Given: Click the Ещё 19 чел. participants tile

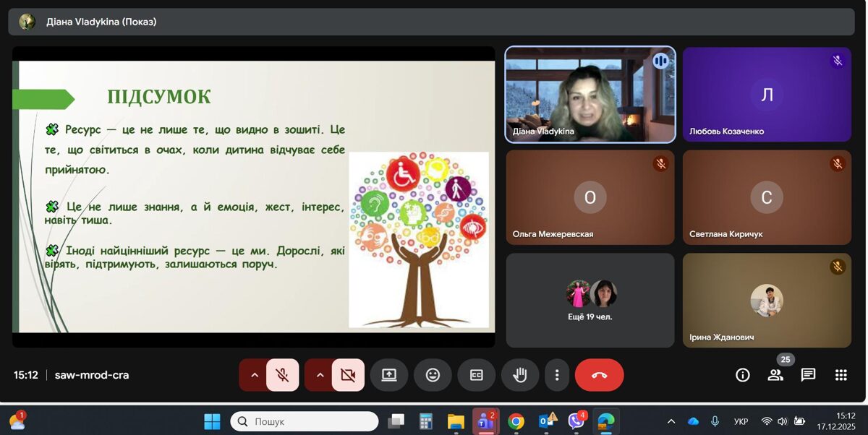Looking at the screenshot, I should 590,300.
